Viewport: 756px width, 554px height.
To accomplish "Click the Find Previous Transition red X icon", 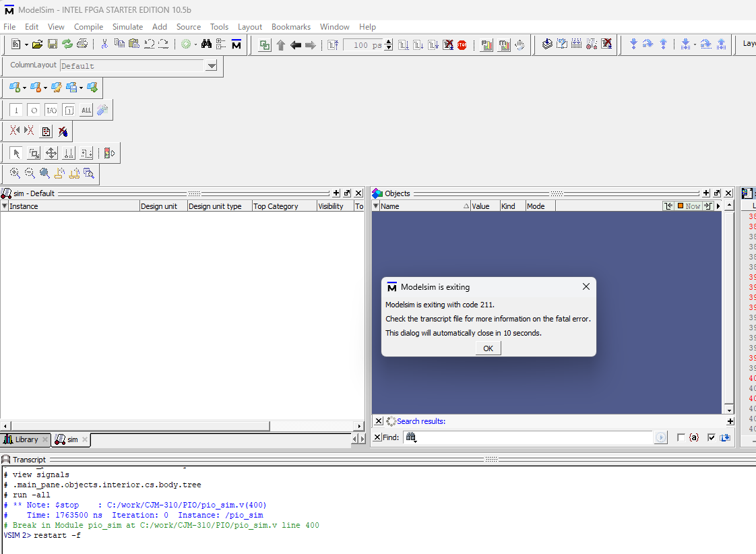I will click(15, 131).
